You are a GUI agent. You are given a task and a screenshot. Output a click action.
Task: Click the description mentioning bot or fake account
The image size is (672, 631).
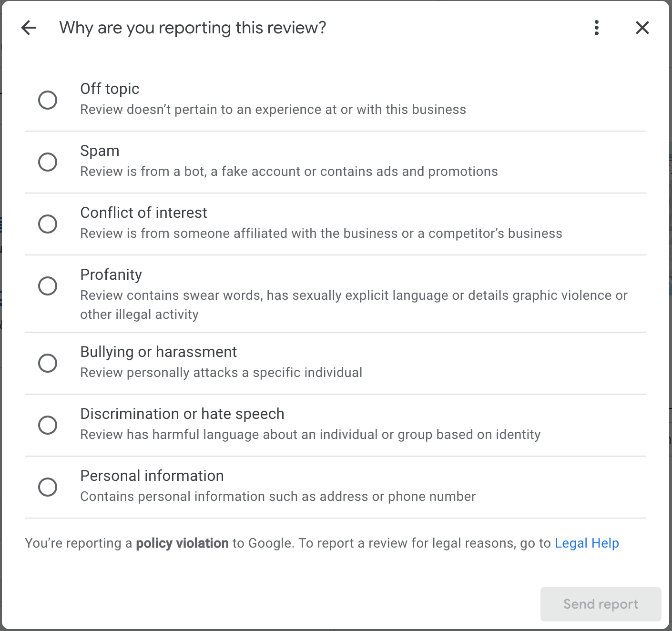[289, 172]
